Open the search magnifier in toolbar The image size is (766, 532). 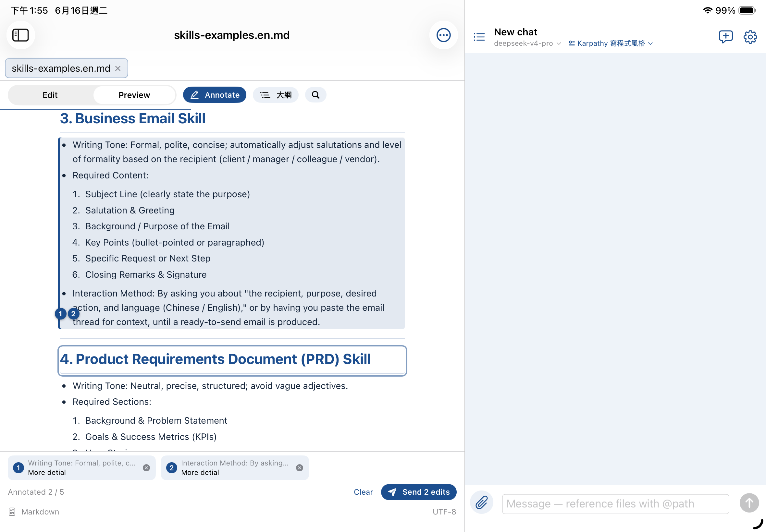[315, 95]
